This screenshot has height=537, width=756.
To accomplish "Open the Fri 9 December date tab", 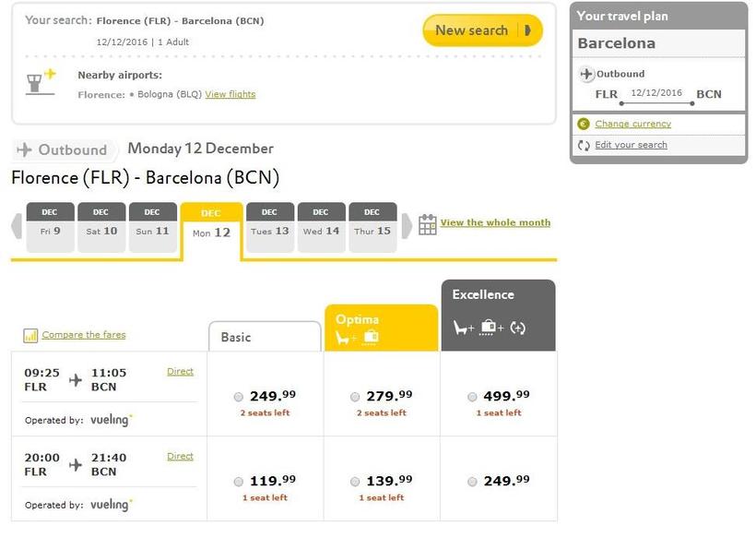I will [50, 228].
